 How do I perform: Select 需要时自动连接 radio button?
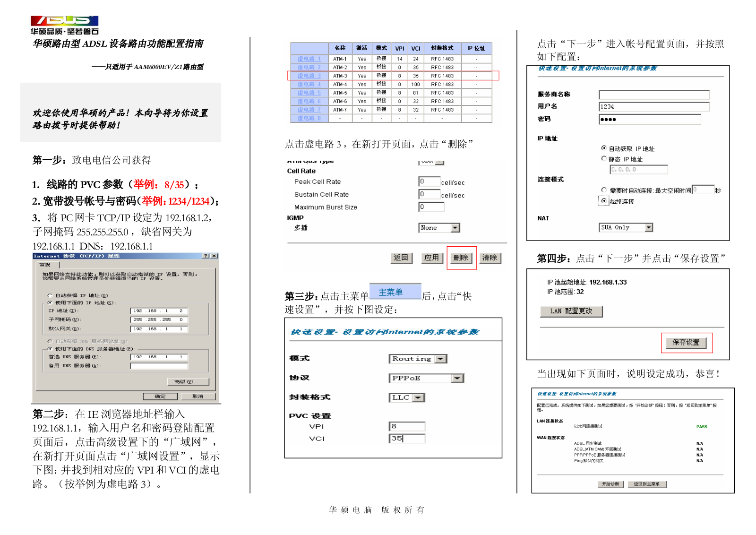pyautogui.click(x=604, y=190)
